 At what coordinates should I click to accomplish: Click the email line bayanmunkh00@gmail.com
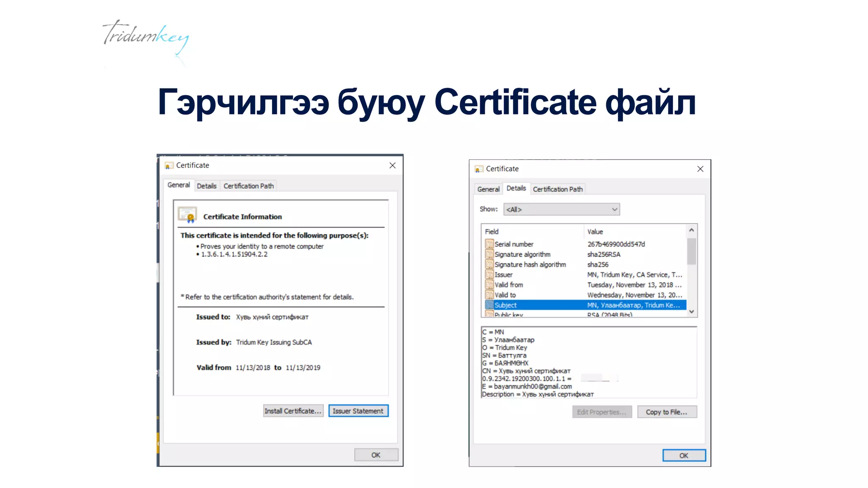click(527, 386)
